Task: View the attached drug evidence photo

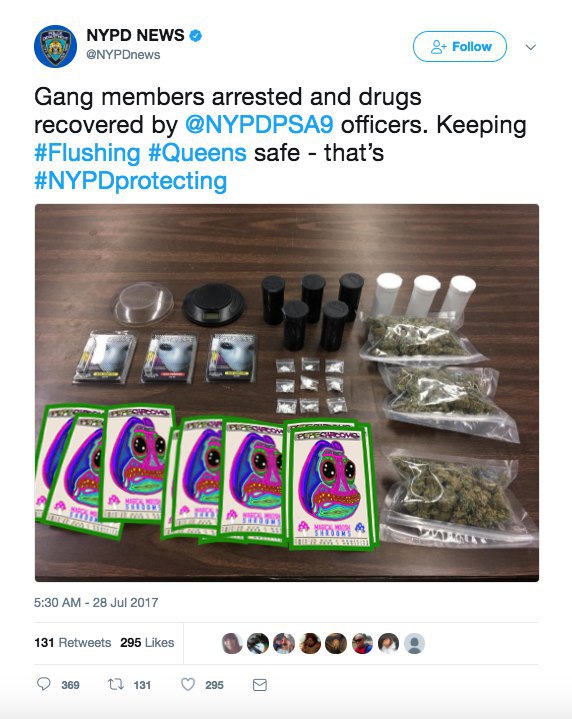Action: (x=287, y=393)
